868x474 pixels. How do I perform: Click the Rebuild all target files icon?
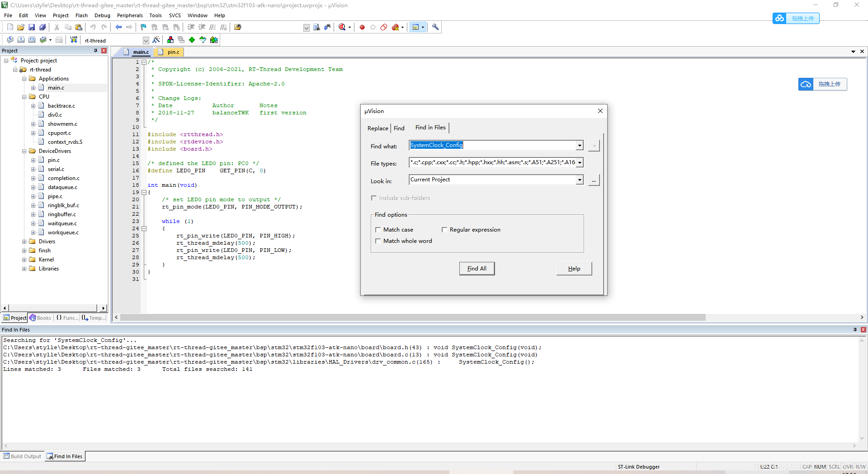32,40
